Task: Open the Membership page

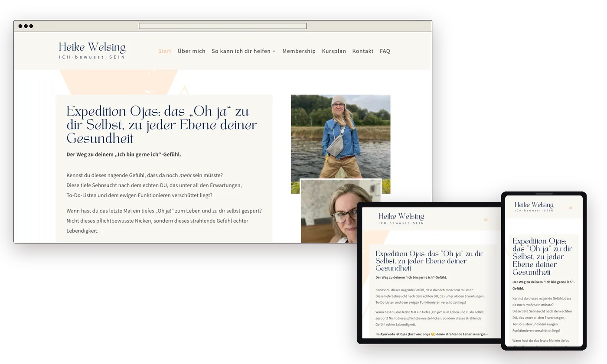Action: 299,51
